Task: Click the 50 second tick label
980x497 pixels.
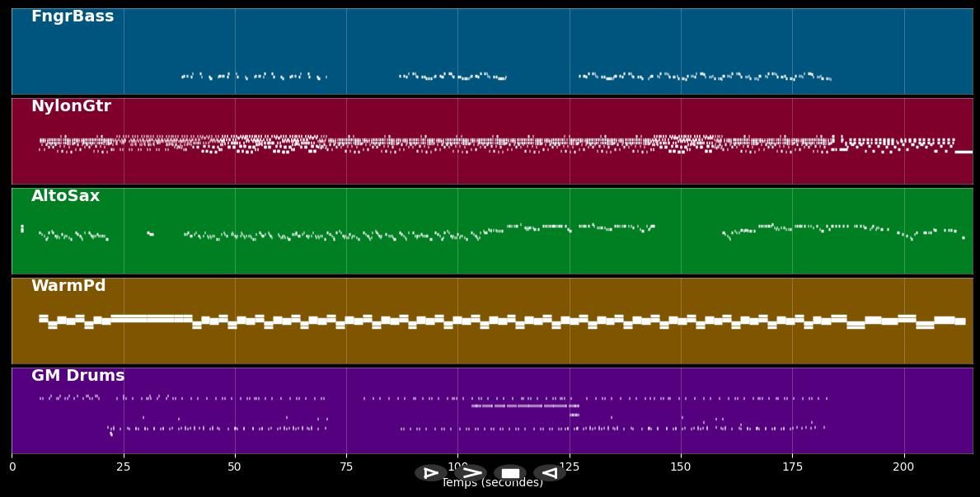Action: coord(235,467)
